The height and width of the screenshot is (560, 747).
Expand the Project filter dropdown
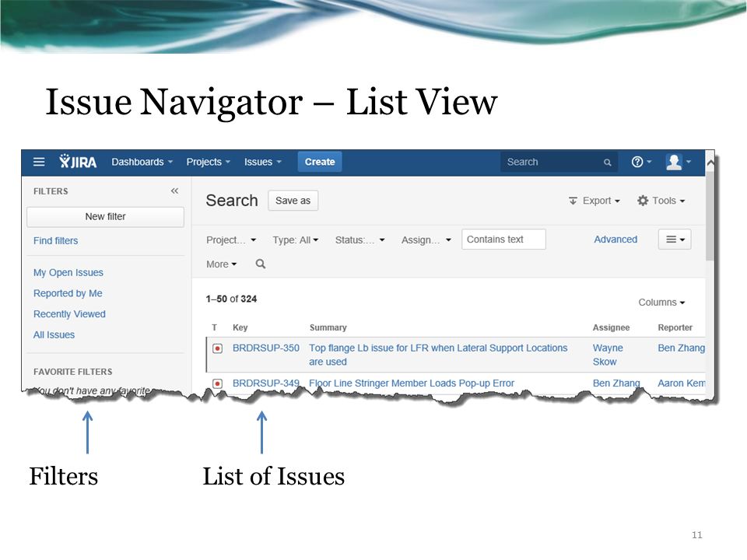[231, 240]
